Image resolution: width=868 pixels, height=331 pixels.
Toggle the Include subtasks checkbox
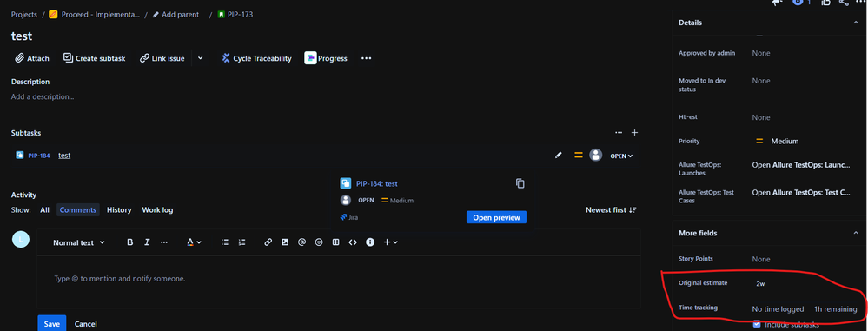pyautogui.click(x=757, y=324)
